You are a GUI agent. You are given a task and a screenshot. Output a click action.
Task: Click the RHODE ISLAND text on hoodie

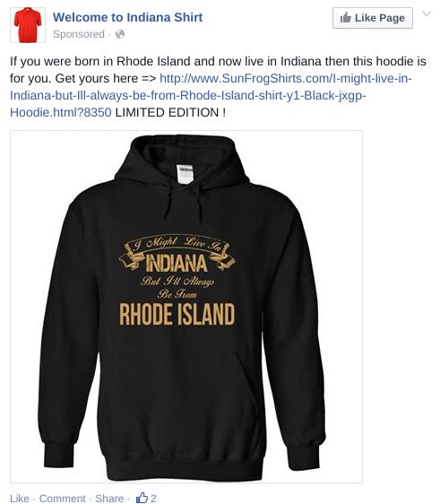pos(177,315)
